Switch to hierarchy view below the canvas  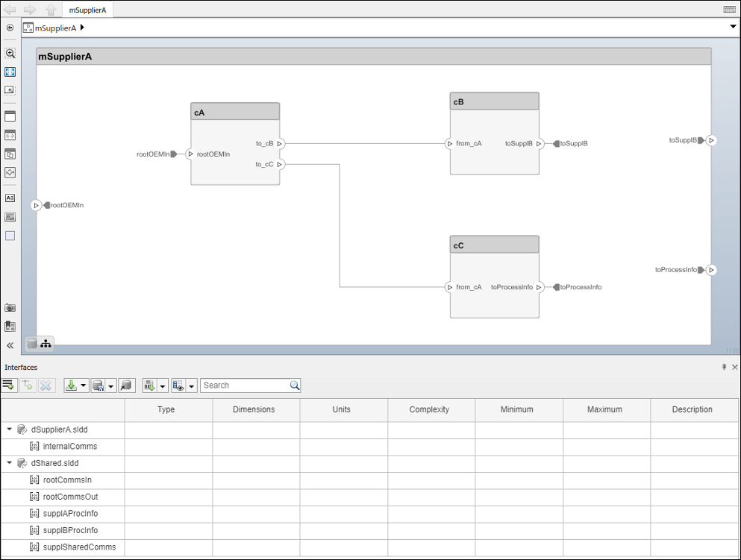pos(46,344)
